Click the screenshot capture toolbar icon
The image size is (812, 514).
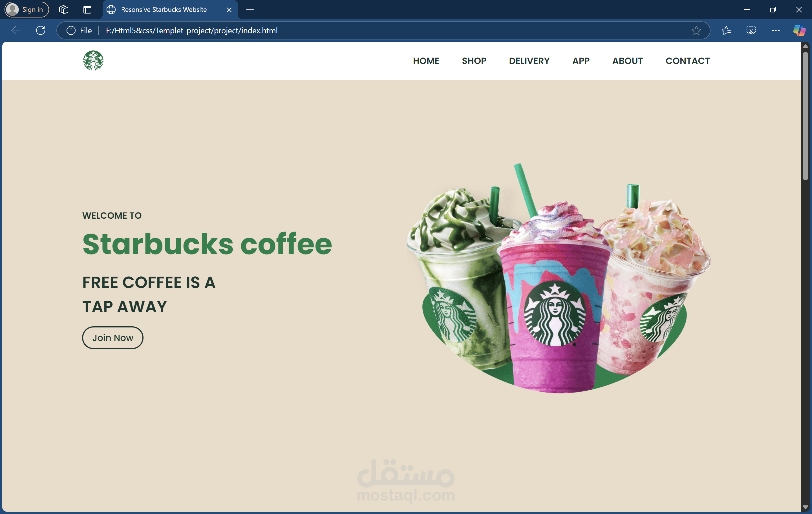[751, 30]
